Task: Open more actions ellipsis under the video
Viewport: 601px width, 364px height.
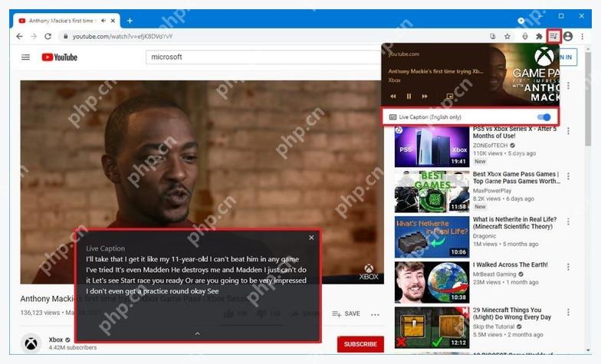Action: coord(375,314)
